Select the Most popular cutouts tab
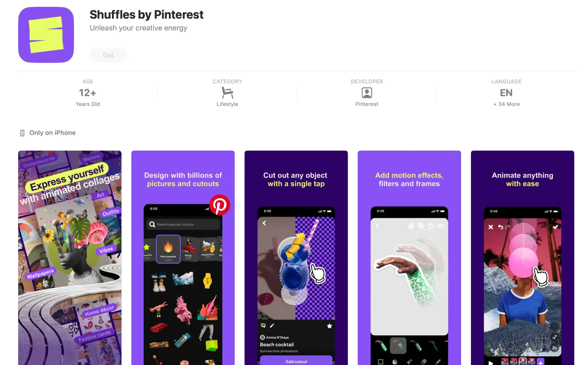 pyautogui.click(x=168, y=249)
